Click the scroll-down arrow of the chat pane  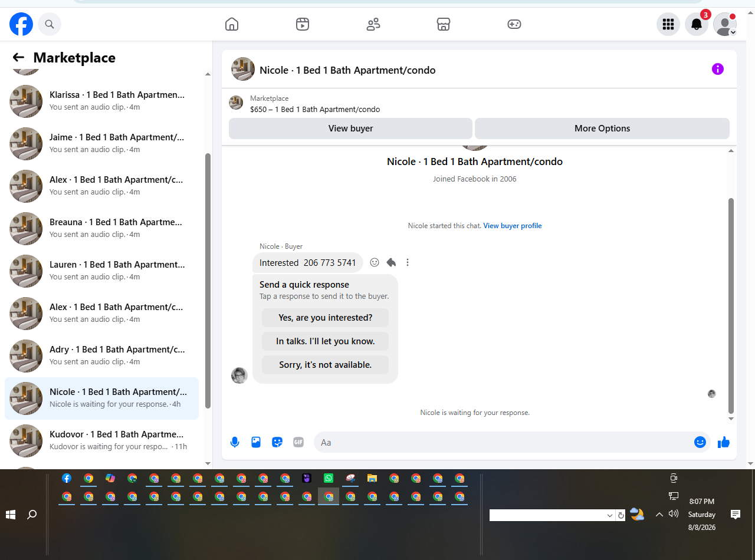tap(731, 419)
